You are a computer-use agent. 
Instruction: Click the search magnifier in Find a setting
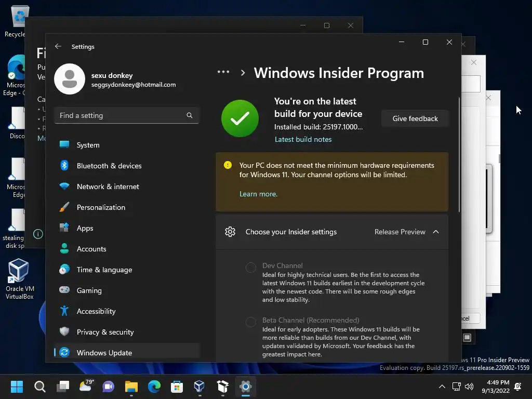click(x=189, y=115)
